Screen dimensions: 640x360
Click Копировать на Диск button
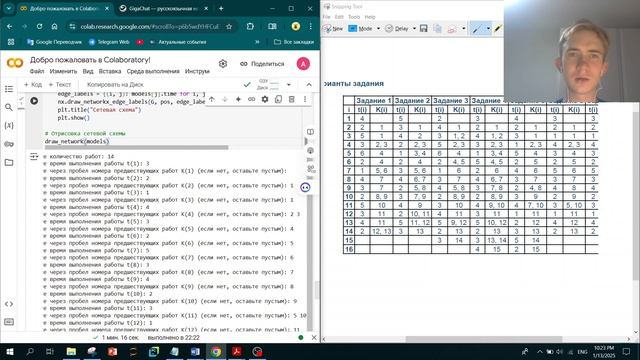[115, 85]
